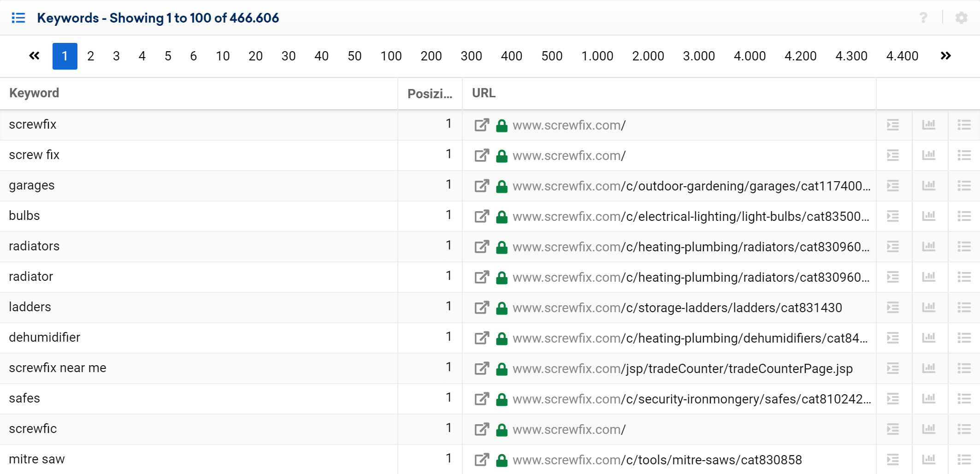Open the tradeCounterPage.jsp URL link
Image resolution: width=980 pixels, height=474 pixels.
[683, 369]
